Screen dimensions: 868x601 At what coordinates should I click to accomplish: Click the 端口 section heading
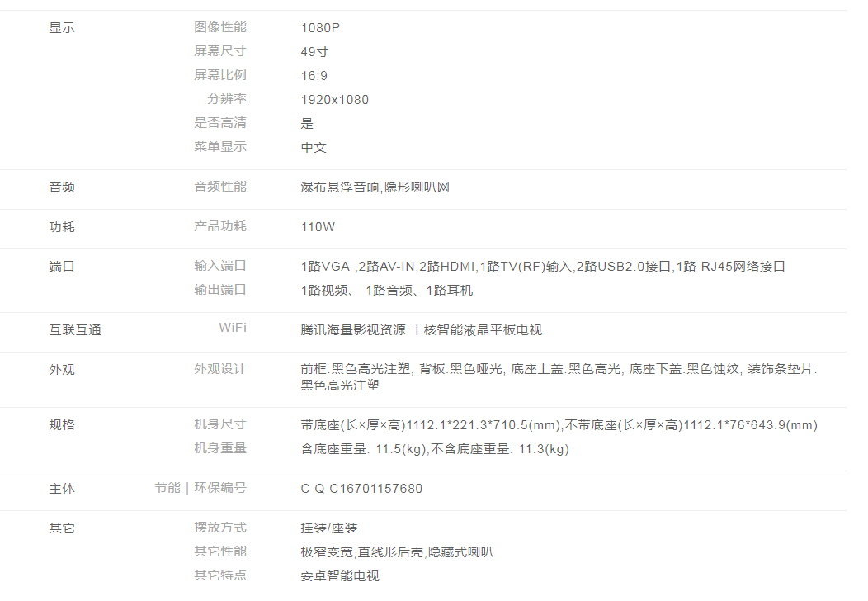(62, 267)
